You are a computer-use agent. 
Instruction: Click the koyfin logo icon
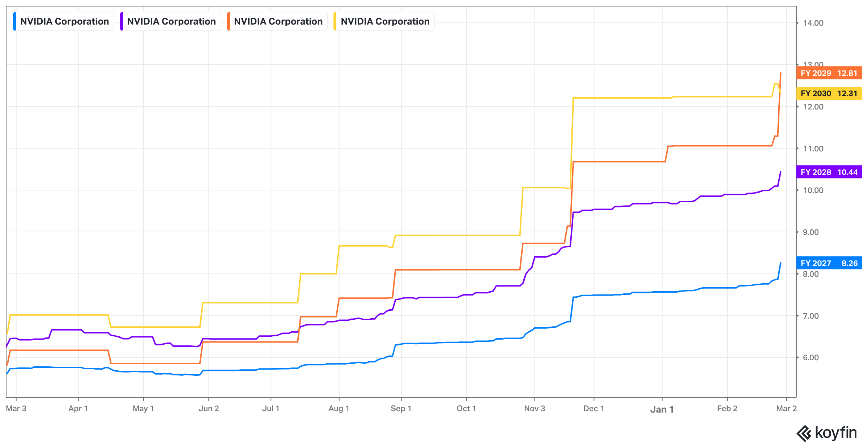pyautogui.click(x=804, y=434)
